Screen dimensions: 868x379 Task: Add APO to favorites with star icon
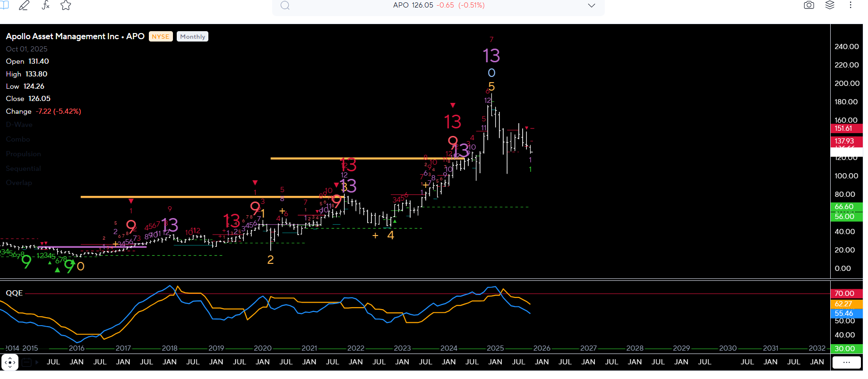[66, 5]
